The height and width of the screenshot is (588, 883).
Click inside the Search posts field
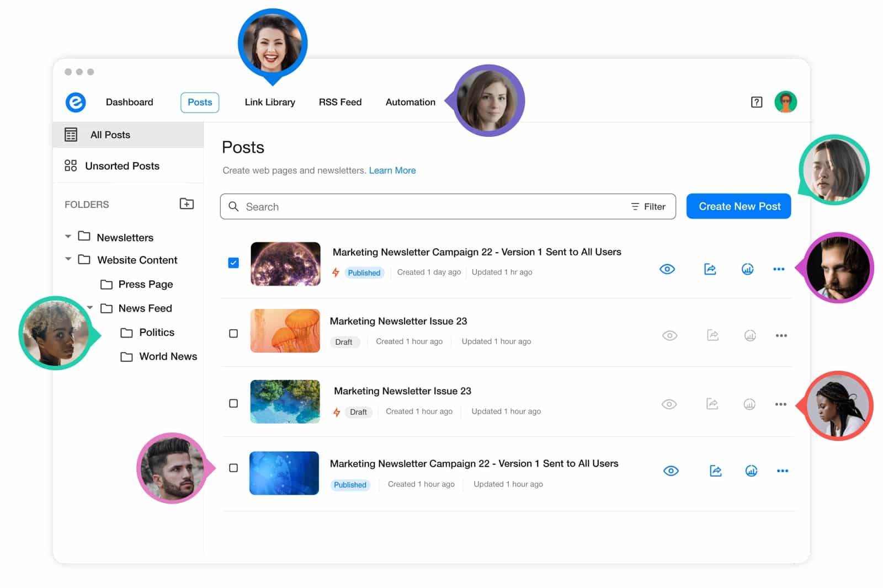386,206
